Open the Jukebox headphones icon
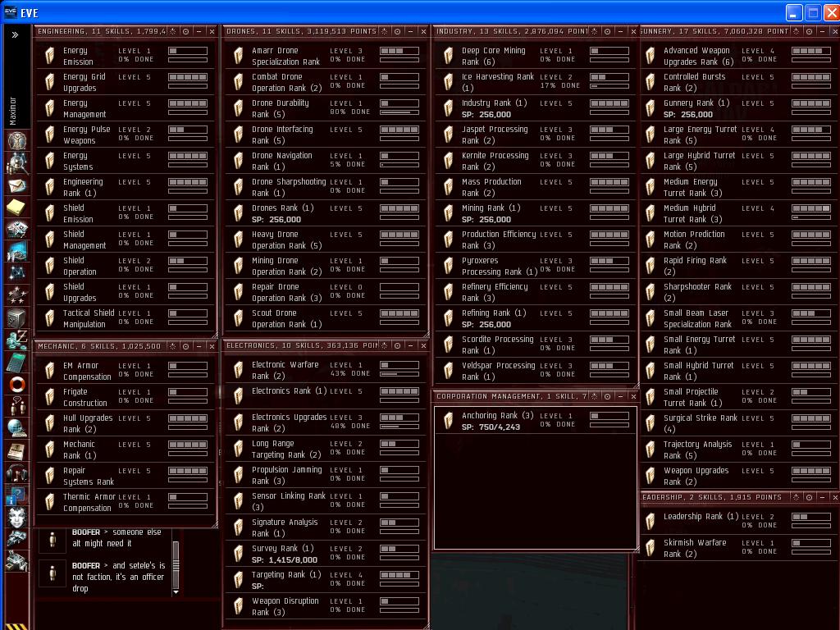The image size is (840, 630). point(17,473)
